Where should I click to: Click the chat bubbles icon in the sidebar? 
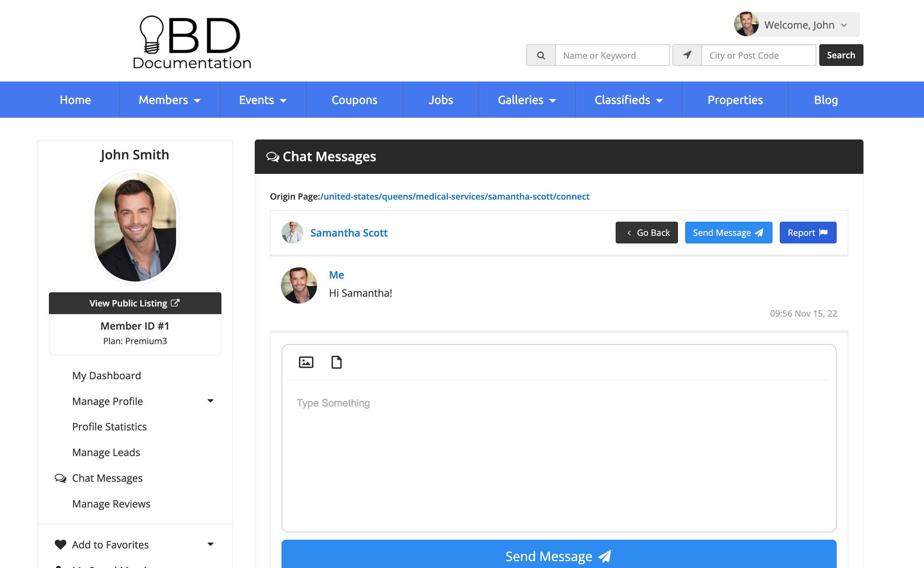[60, 478]
